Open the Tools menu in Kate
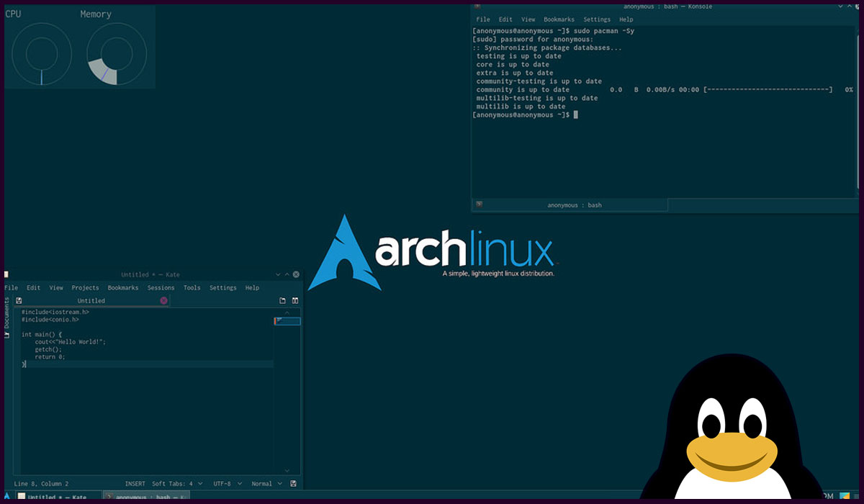Screen dimensions: 864x504 coord(192,287)
